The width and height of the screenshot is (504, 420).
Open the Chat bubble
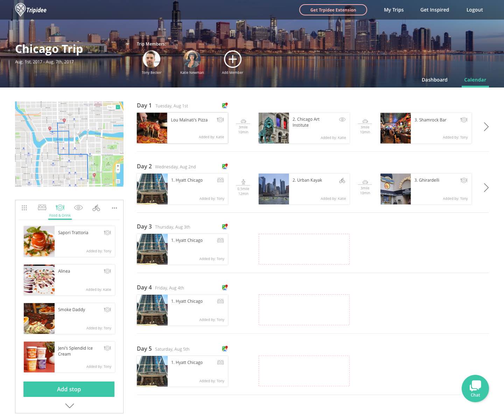475,388
